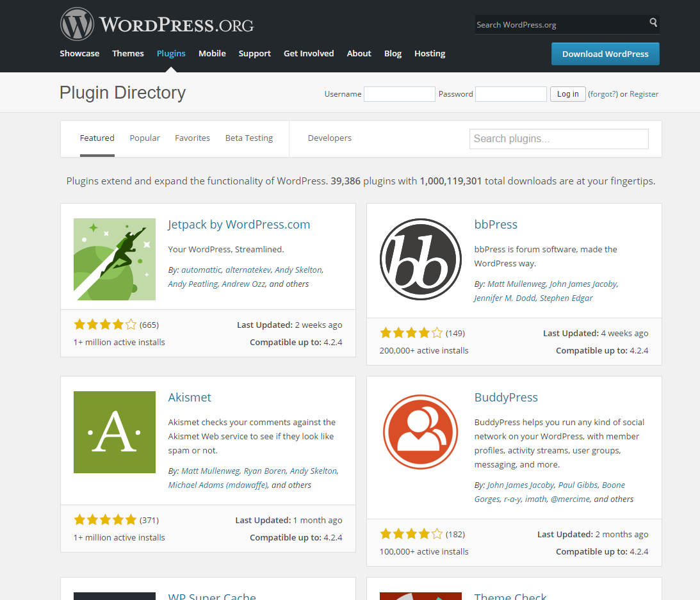Open the bbPress logo thumbnail
Image resolution: width=700 pixels, height=600 pixels.
pyautogui.click(x=421, y=259)
